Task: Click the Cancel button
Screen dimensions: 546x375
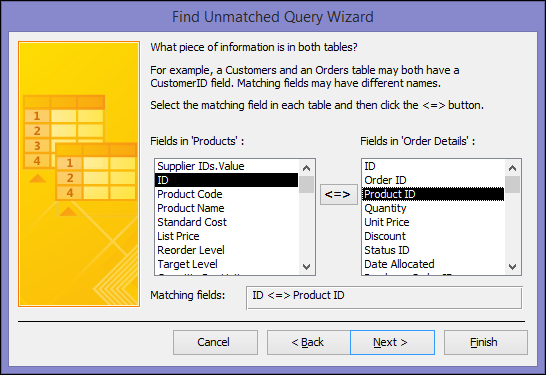Action: (215, 342)
